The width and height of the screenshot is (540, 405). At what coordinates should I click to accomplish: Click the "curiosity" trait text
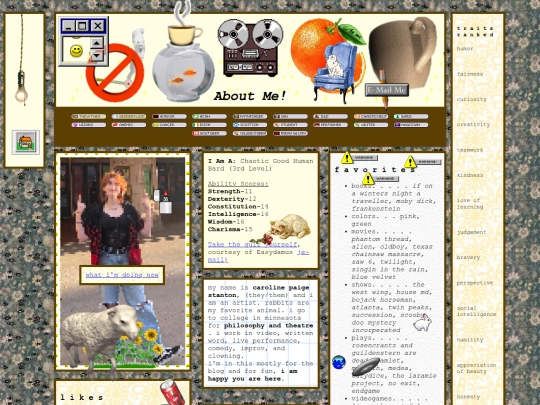point(471,99)
